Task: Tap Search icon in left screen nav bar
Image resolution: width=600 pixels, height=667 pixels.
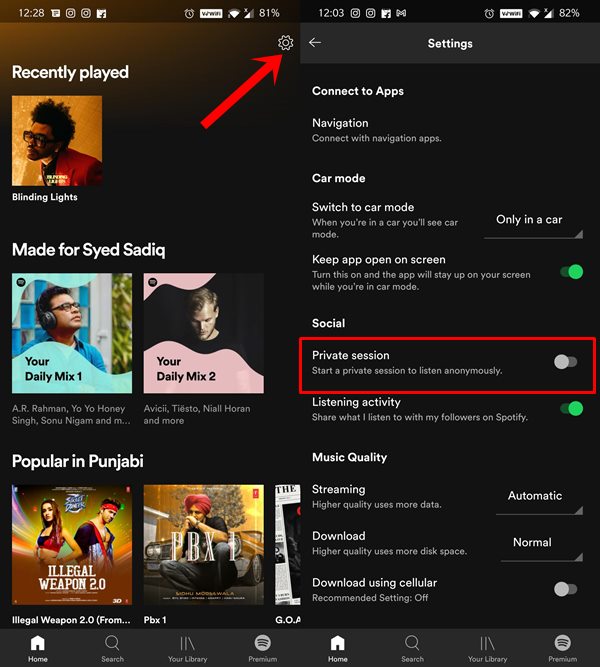Action: tap(112, 643)
